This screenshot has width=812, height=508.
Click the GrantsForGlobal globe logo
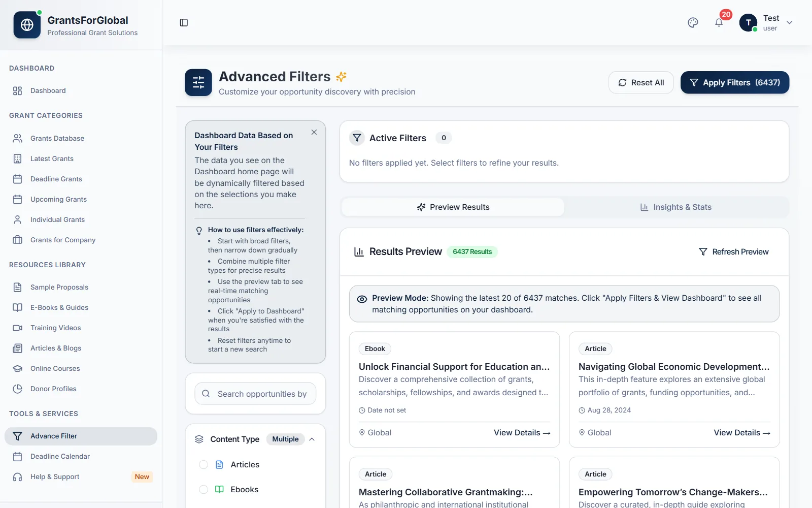coord(27,25)
